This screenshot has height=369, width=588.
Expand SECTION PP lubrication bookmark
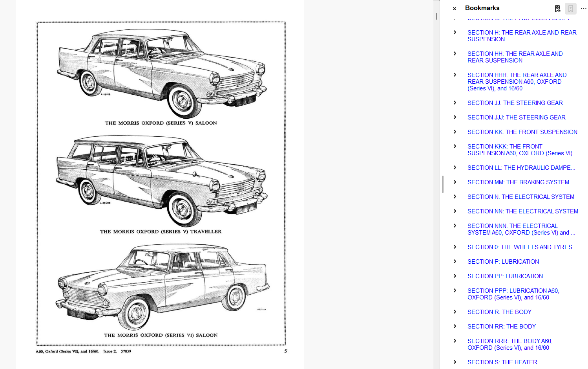(455, 276)
